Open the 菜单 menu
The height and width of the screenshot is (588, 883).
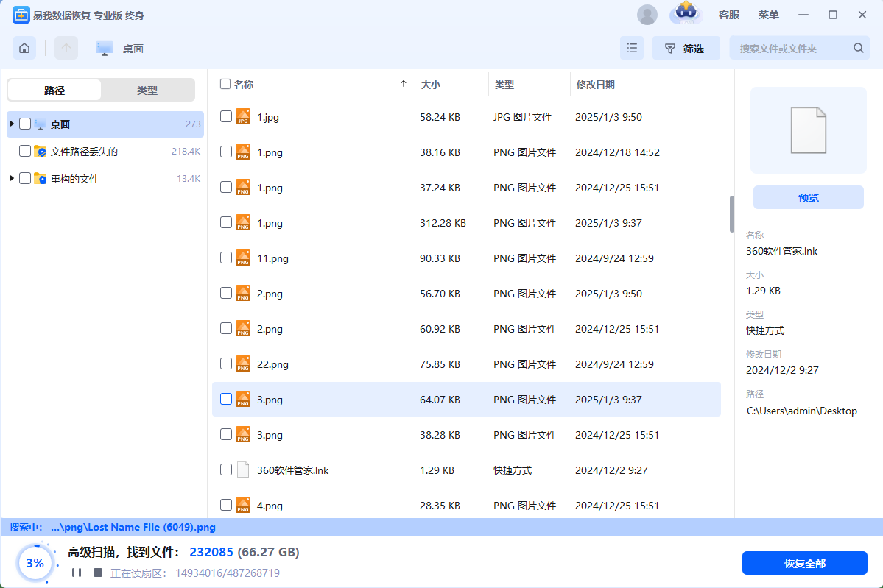pos(768,15)
